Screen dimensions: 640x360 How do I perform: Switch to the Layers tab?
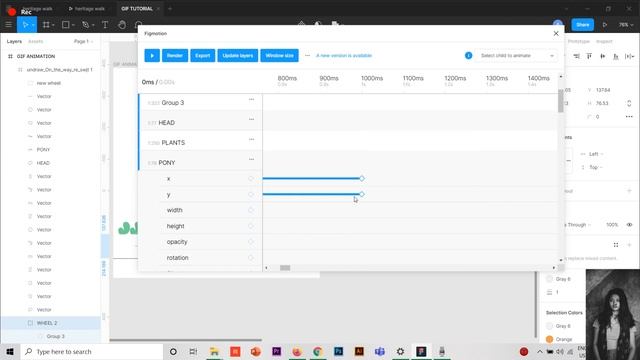(14, 42)
